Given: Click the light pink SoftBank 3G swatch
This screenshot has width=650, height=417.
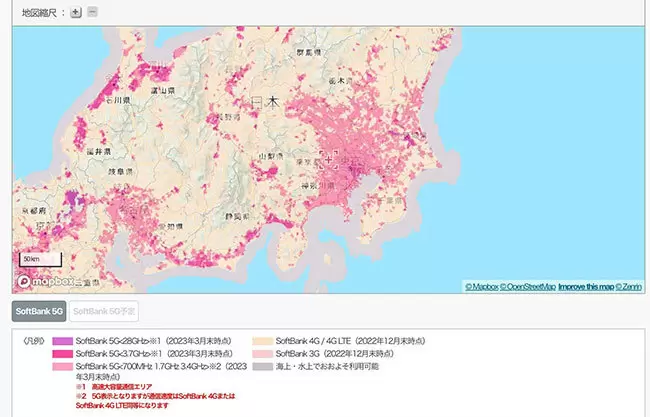Looking at the screenshot, I should click(263, 354).
